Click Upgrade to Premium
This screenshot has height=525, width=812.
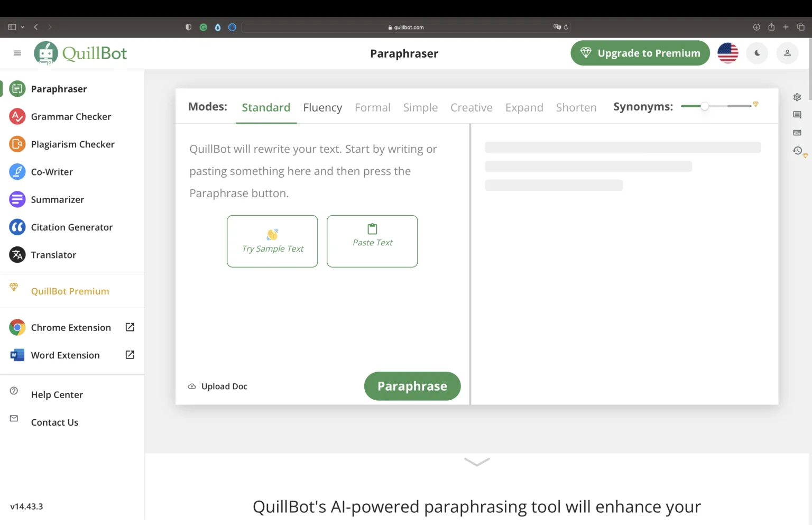(640, 53)
